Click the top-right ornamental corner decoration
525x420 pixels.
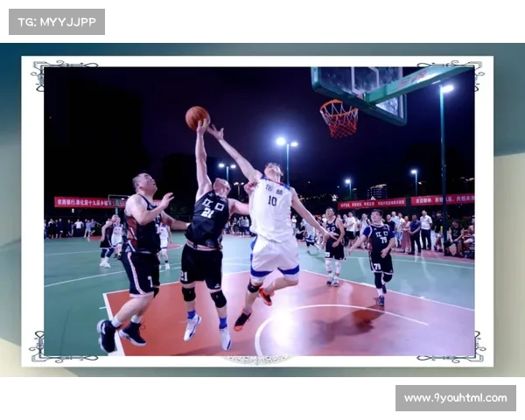point(460,73)
